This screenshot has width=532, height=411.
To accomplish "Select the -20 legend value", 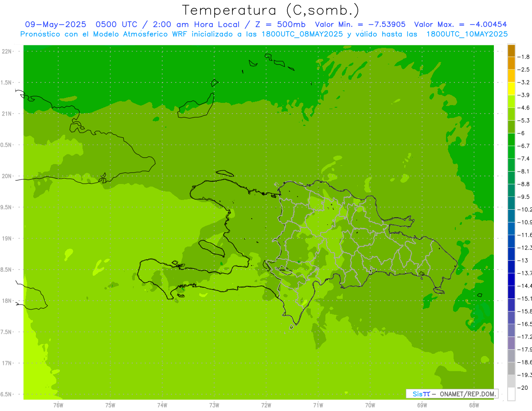I will tap(523, 388).
